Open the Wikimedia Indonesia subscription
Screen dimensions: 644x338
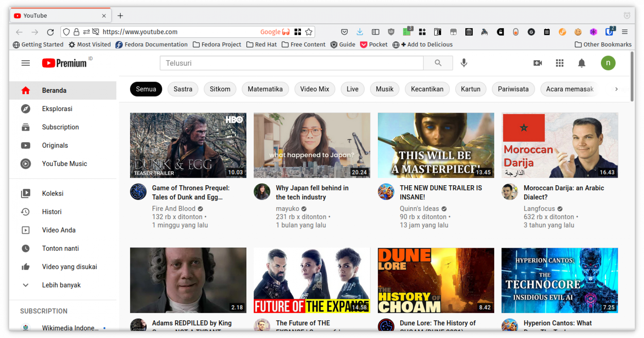click(63, 328)
